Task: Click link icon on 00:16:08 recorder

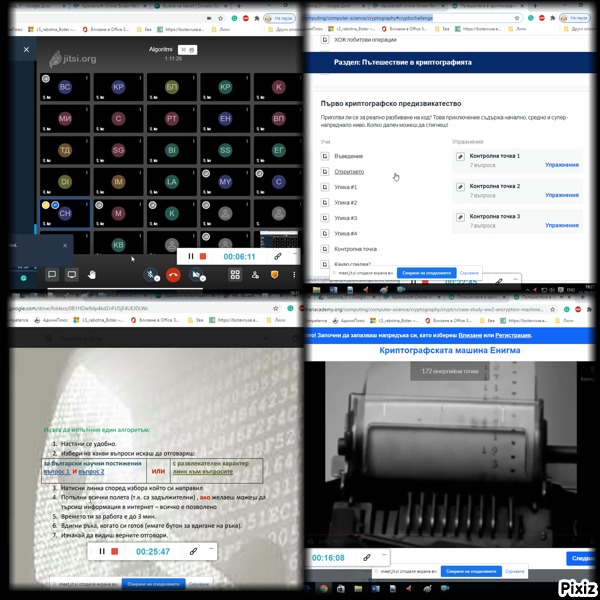Action: tap(367, 558)
